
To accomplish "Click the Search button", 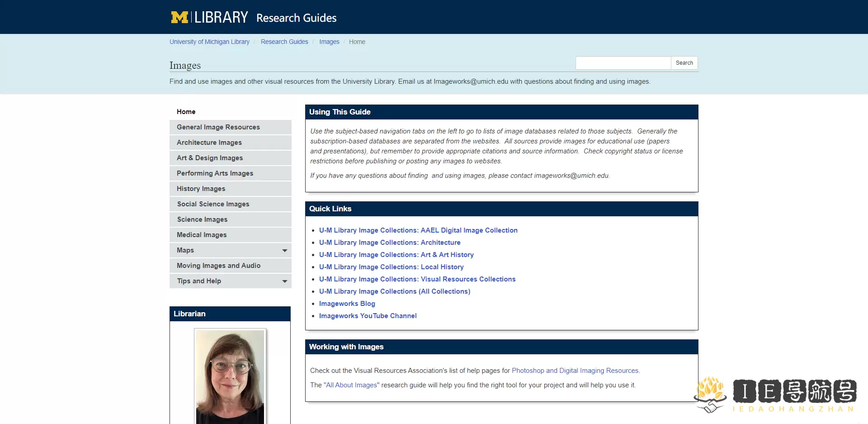I will coord(684,63).
